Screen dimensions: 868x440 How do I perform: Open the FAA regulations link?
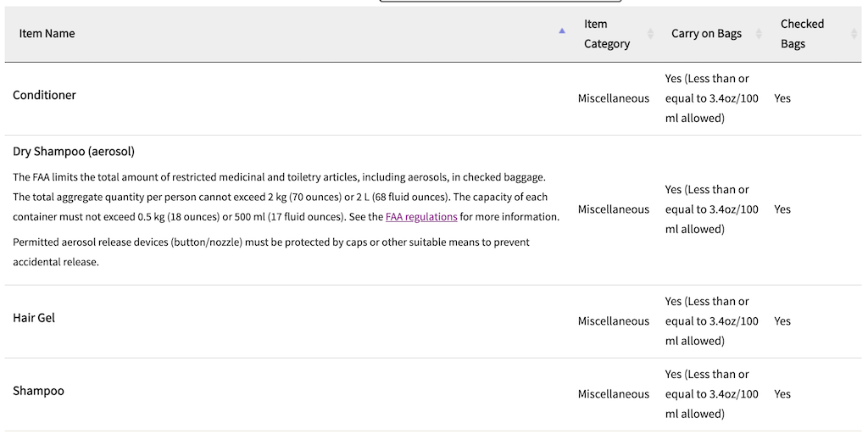421,217
